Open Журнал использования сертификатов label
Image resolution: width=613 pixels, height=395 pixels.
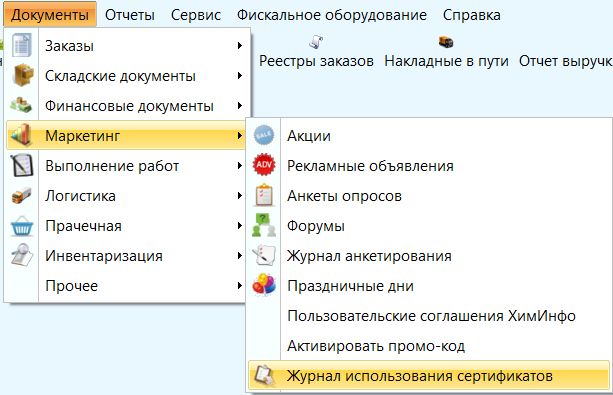pyautogui.click(x=420, y=376)
